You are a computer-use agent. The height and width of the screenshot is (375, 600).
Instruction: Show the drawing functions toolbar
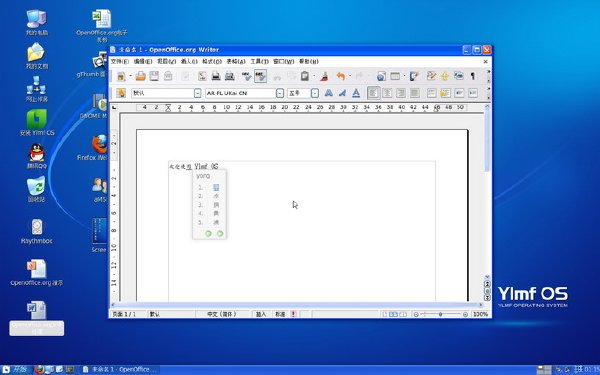click(414, 76)
